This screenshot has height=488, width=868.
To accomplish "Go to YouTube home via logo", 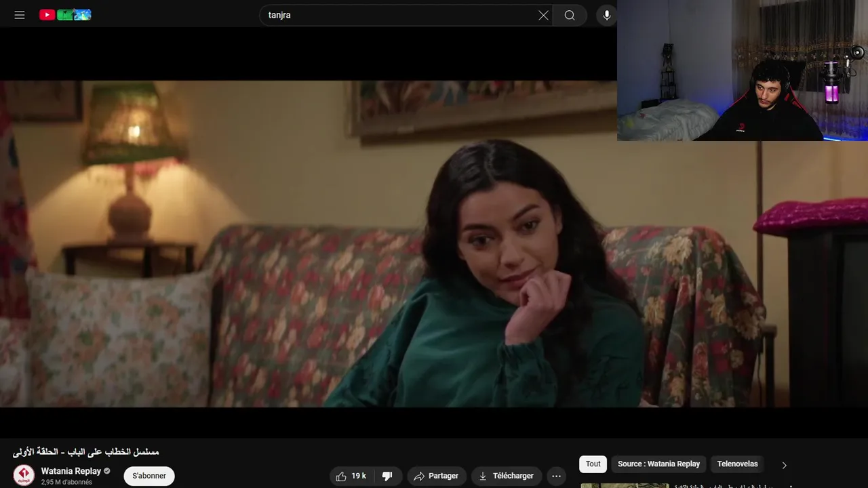I will click(x=65, y=15).
